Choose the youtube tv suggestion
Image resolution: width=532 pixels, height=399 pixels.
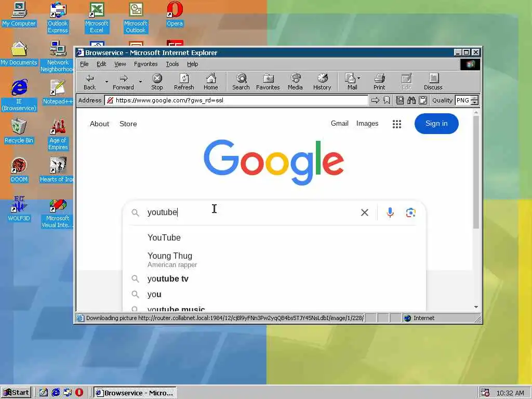[x=274, y=279]
